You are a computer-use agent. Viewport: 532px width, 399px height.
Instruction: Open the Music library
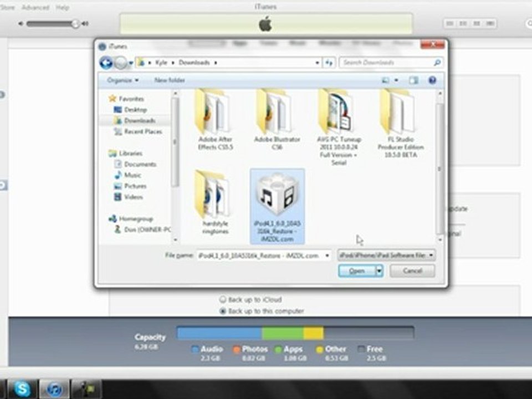click(x=128, y=175)
